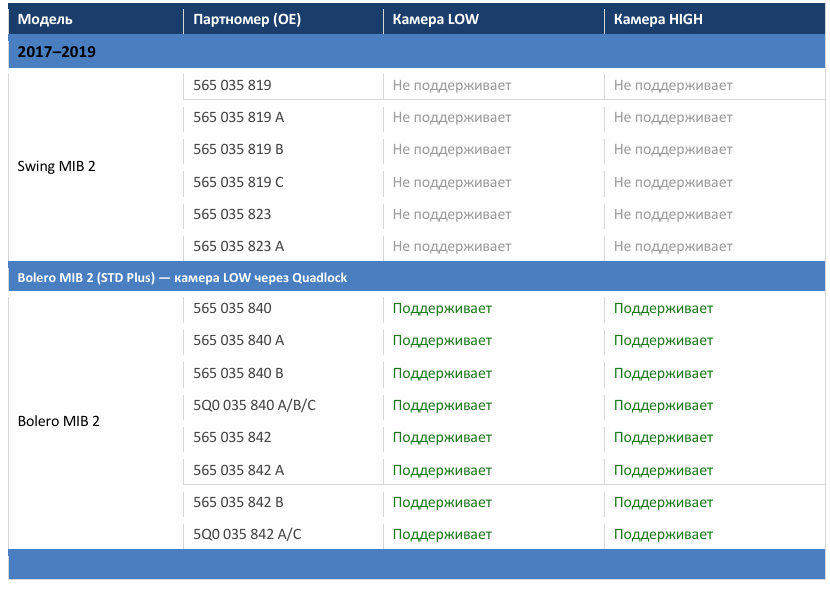This screenshot has height=590, width=830.
Task: Click Камера HIGH 'Поддерживает' in row 5Q0 035 842 A/C
Action: pyautogui.click(x=663, y=534)
